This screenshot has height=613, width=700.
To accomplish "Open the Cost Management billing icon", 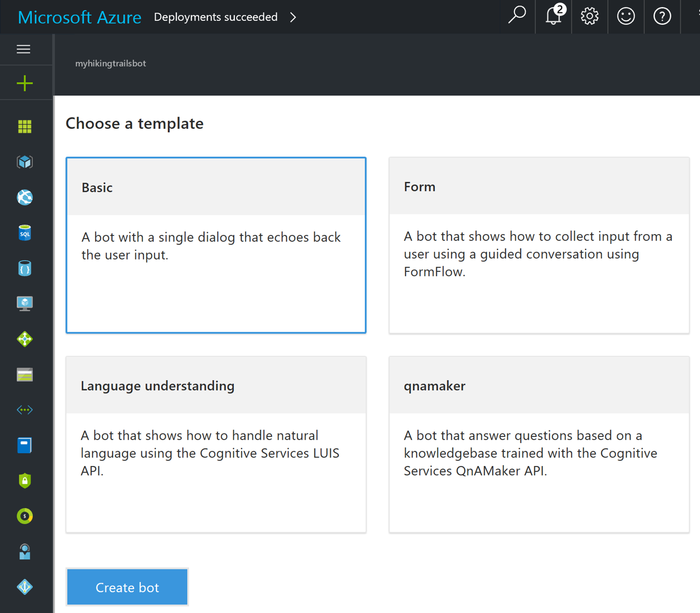I will [x=24, y=516].
